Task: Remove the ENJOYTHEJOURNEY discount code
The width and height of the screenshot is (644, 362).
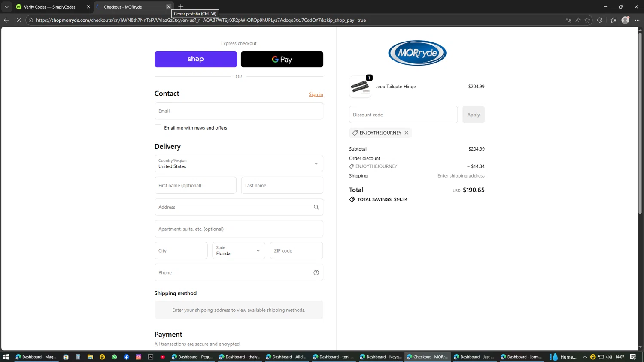Action: 406,133
